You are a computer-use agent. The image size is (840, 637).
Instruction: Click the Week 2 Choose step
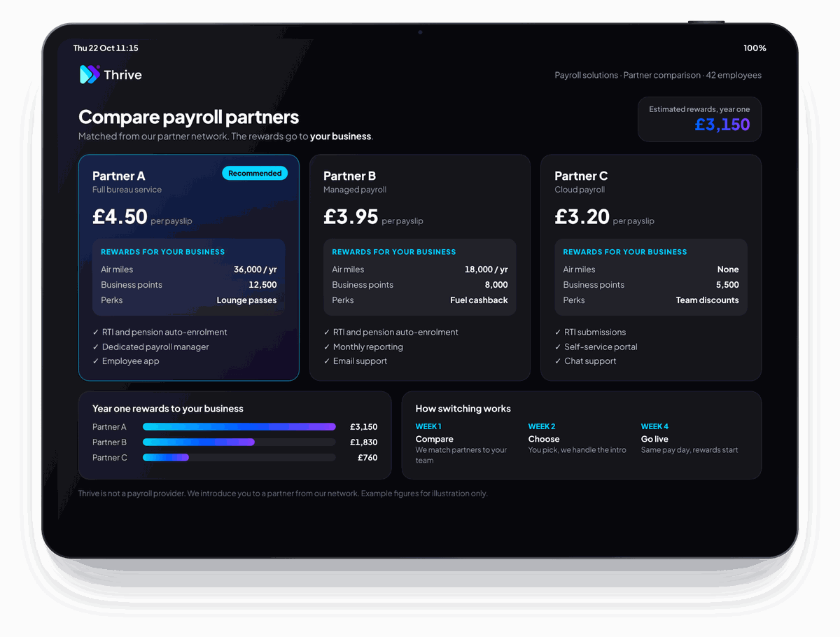(577, 438)
